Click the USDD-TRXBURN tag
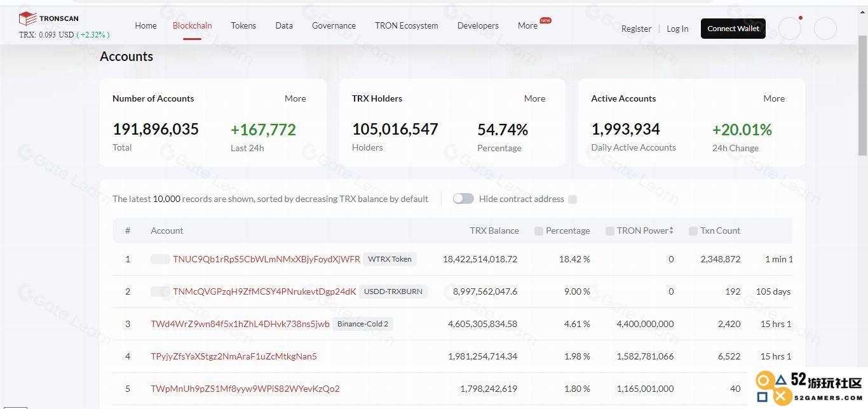The width and height of the screenshot is (868, 409). click(x=393, y=292)
